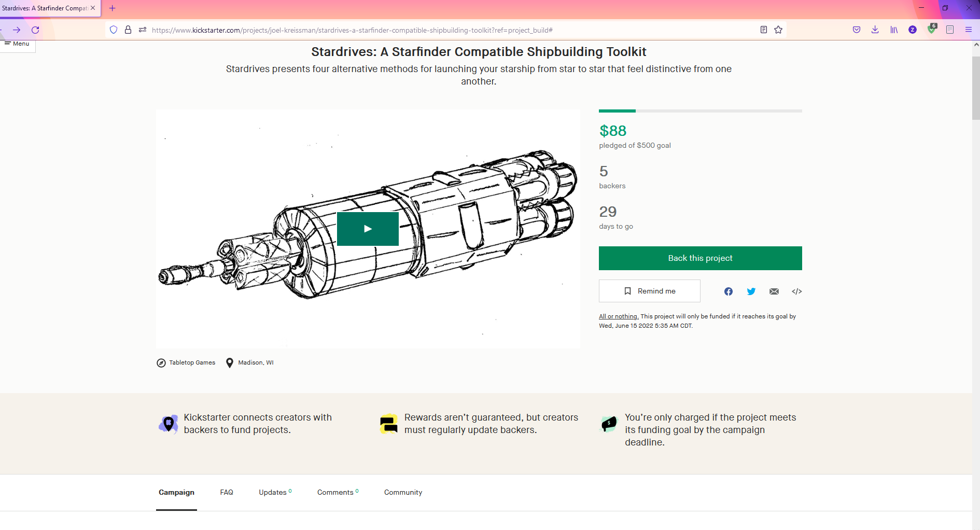
Task: Click the purple Z extension icon
Action: pos(913,30)
